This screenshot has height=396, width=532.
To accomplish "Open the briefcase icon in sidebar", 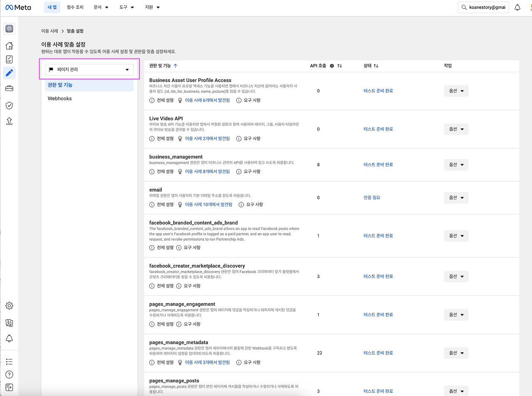I will 9,89.
